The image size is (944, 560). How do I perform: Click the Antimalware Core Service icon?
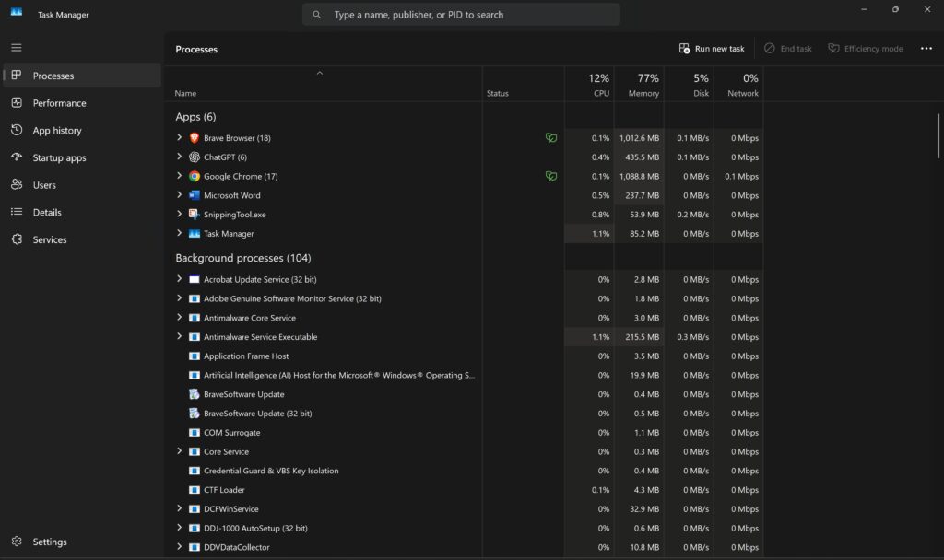(x=194, y=318)
